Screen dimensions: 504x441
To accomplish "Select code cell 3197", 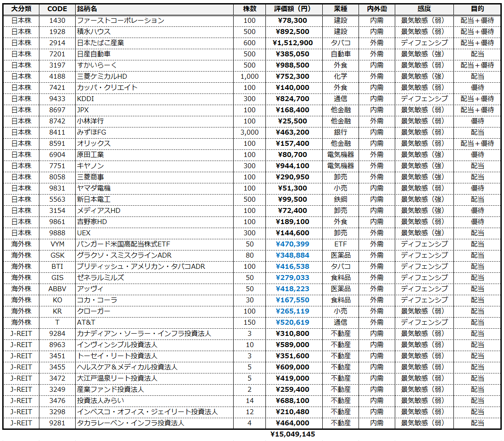I will 57,65.
